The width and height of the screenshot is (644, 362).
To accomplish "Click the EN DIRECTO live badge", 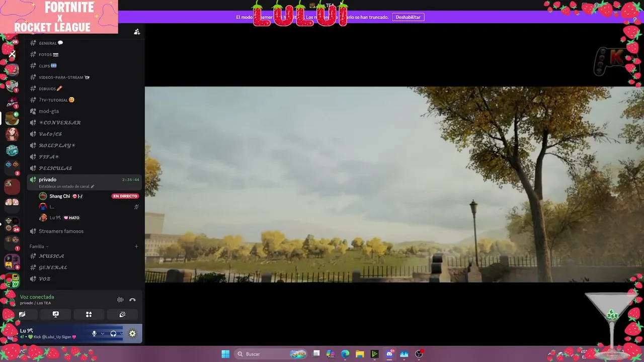I will tap(125, 196).
